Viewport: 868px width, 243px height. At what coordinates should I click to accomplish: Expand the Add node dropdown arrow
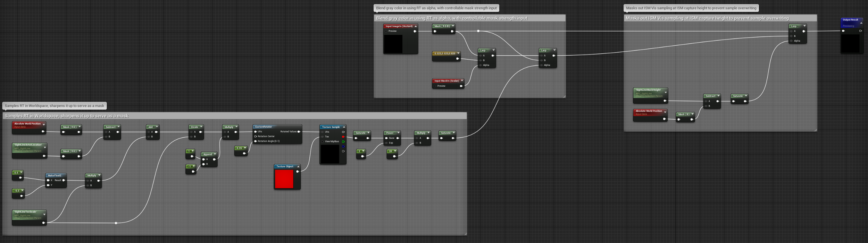[x=157, y=127]
